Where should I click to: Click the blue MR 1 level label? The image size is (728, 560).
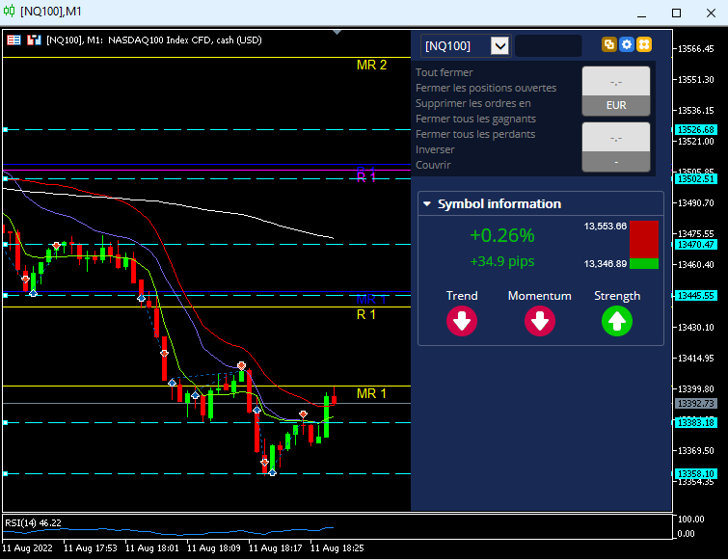(371, 299)
